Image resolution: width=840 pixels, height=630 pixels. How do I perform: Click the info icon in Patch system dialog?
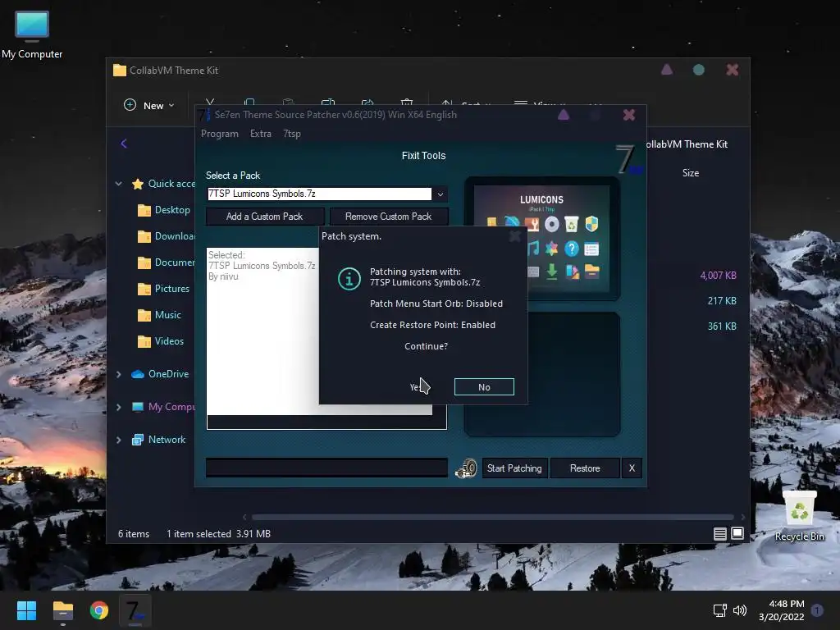coord(349,279)
